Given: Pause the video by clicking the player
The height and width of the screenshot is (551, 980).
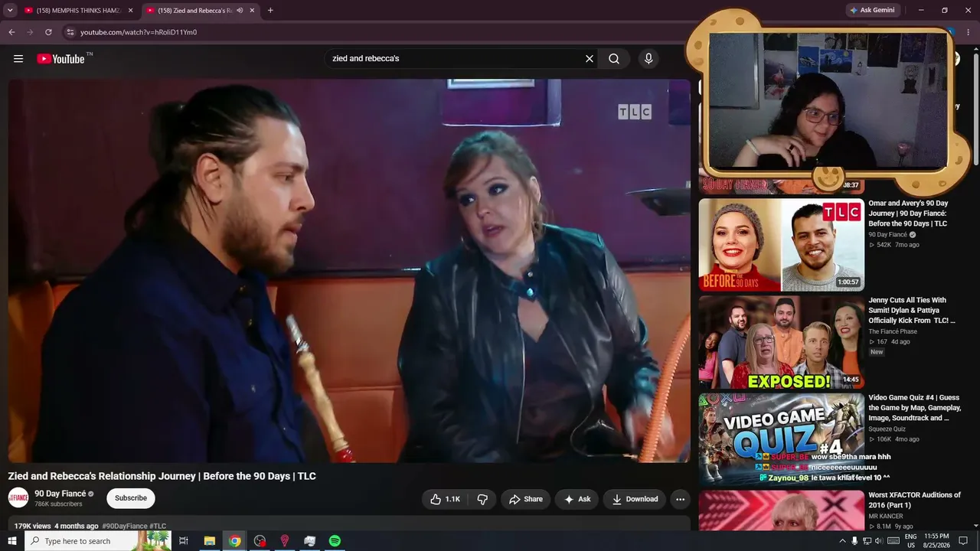Looking at the screenshot, I should tap(349, 271).
